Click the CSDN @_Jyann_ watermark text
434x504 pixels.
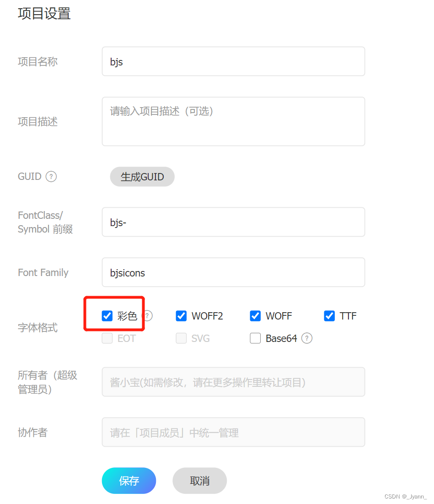coord(405,496)
